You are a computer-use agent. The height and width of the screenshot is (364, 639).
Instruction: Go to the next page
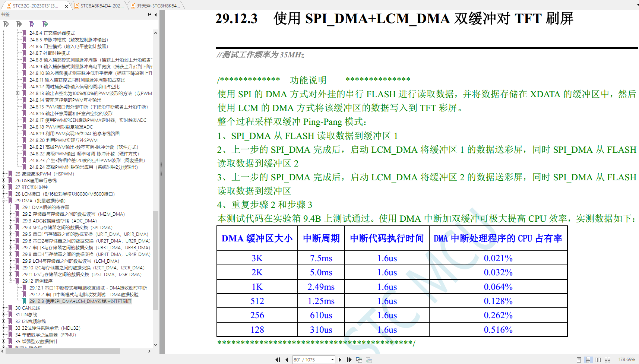point(340,360)
